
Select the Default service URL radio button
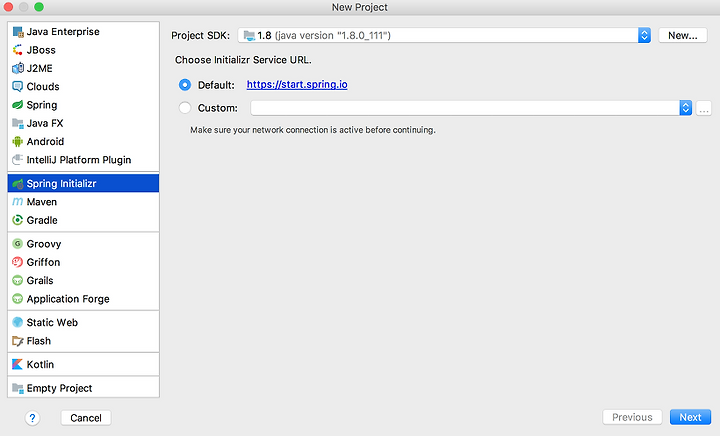coord(185,85)
